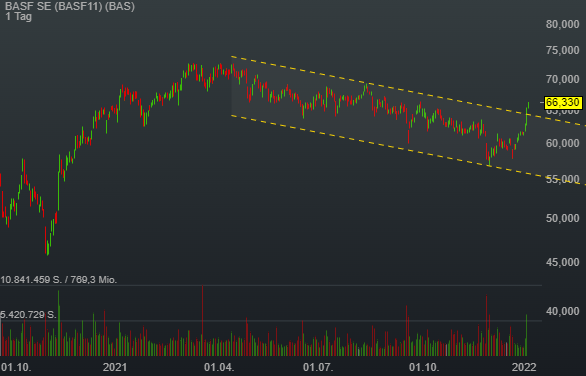Click the BASF SE (BASF11) (BAS) chart title
Screen dimensions: 586x376
(x=70, y=6)
